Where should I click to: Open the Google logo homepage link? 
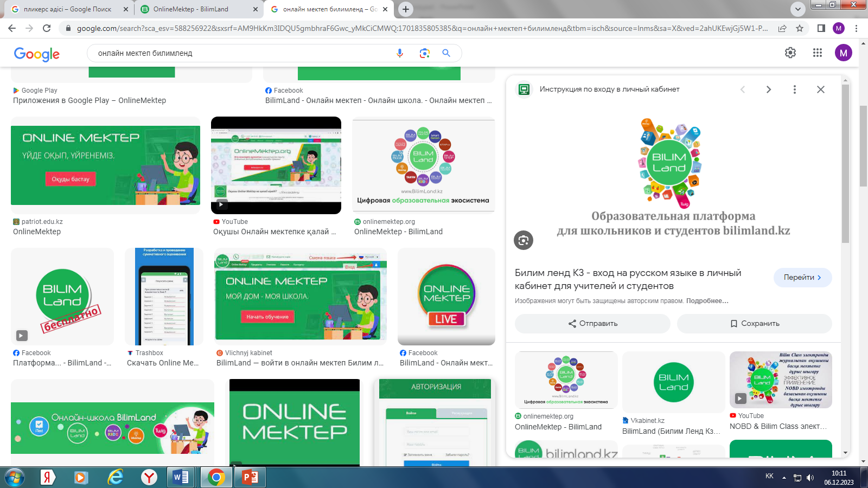[x=37, y=54]
